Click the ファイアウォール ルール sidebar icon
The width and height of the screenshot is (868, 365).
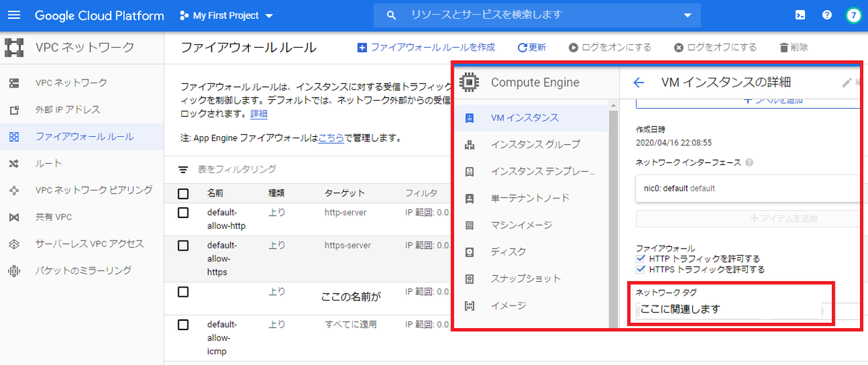pyautogui.click(x=14, y=137)
